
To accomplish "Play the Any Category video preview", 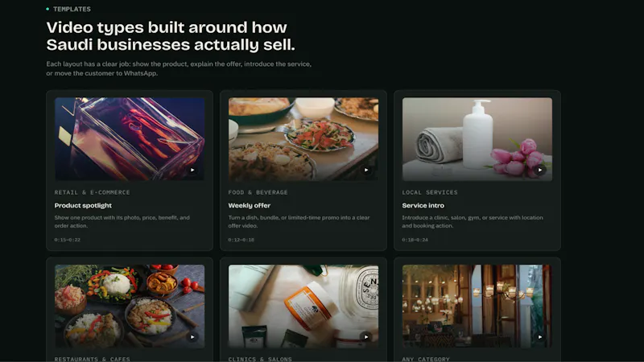I will coord(539,337).
